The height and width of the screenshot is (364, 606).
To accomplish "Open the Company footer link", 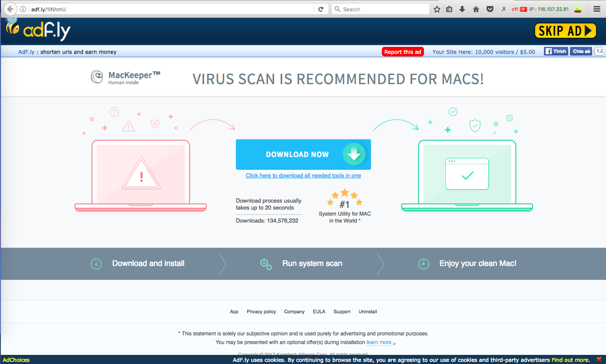I will [x=295, y=312].
